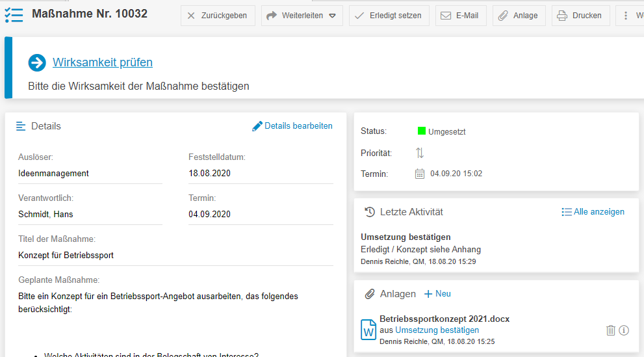Image resolution: width=644 pixels, height=357 pixels.
Task: Click text Dennis Reichle, QM, 18.08.20 15:25
Action: 437,342
